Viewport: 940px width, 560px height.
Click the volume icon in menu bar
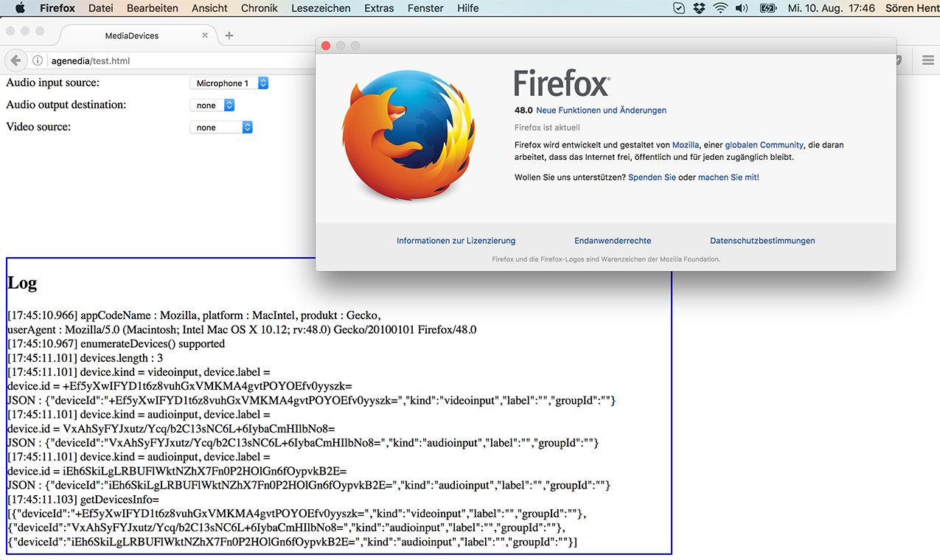pyautogui.click(x=742, y=8)
